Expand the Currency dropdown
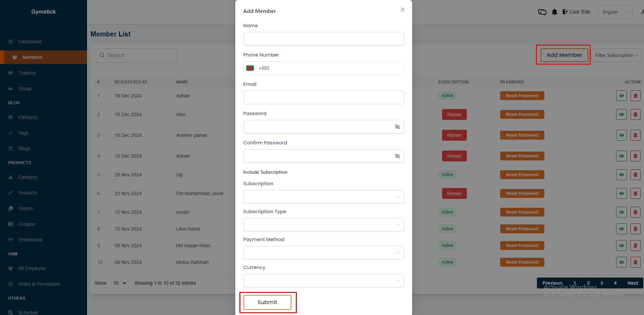 [323, 281]
